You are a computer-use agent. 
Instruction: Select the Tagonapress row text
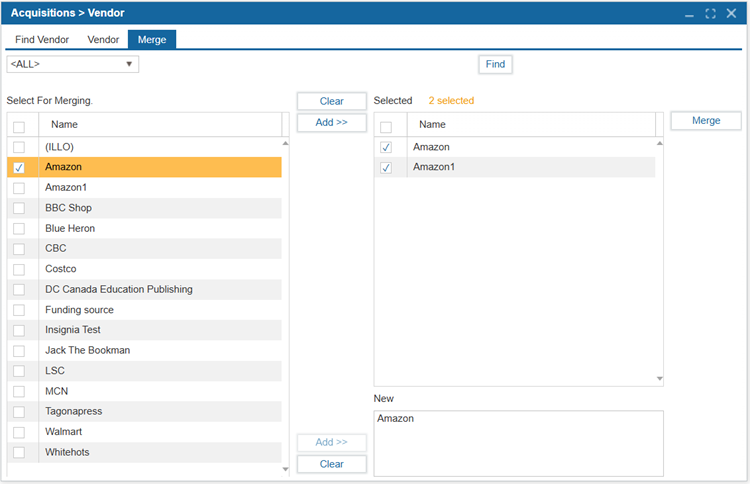click(x=74, y=411)
